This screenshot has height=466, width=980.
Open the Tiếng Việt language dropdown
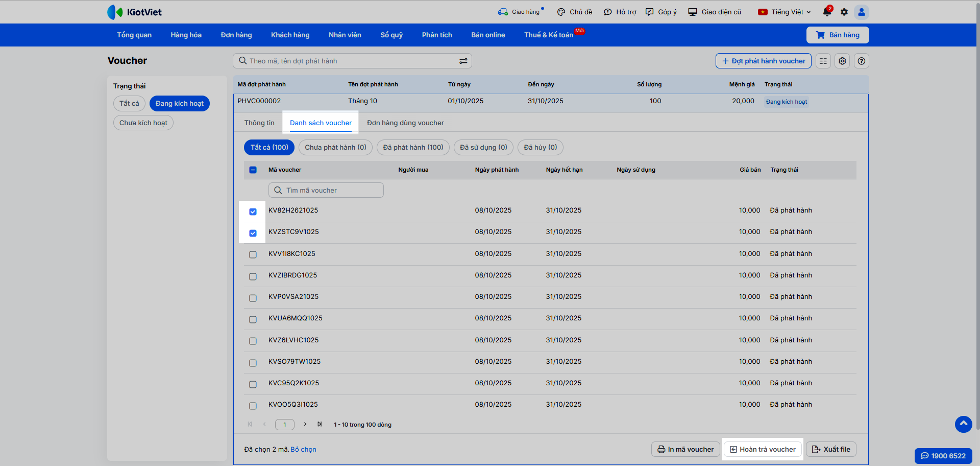785,12
